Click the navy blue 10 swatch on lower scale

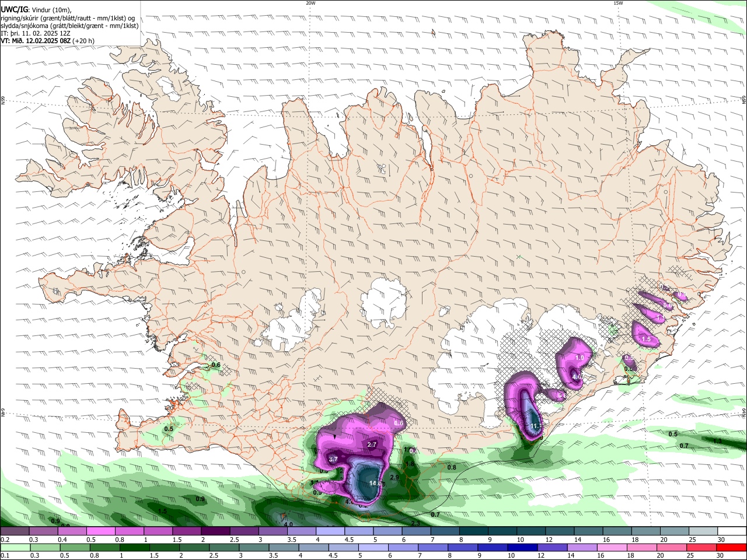522,547
